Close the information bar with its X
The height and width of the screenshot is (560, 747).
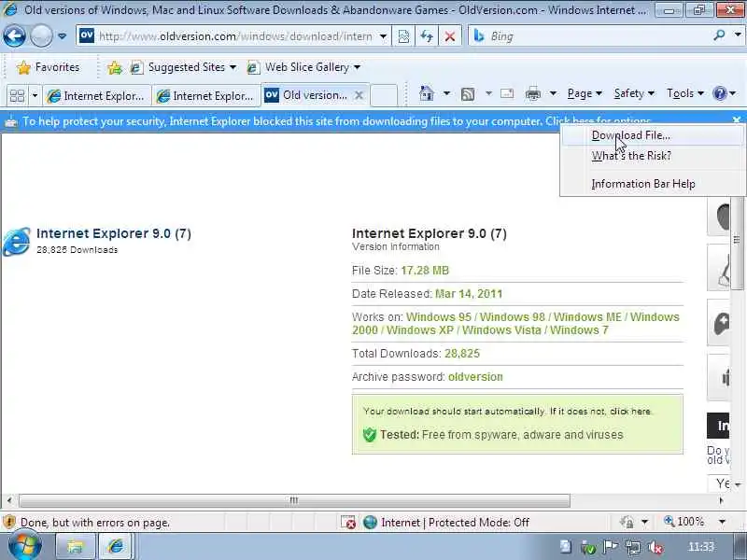tap(737, 120)
